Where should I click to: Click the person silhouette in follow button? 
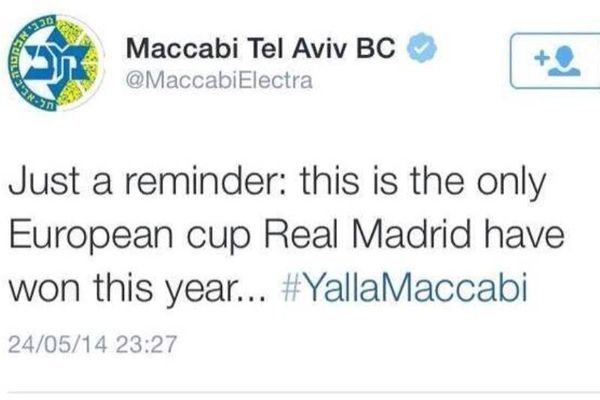(565, 60)
